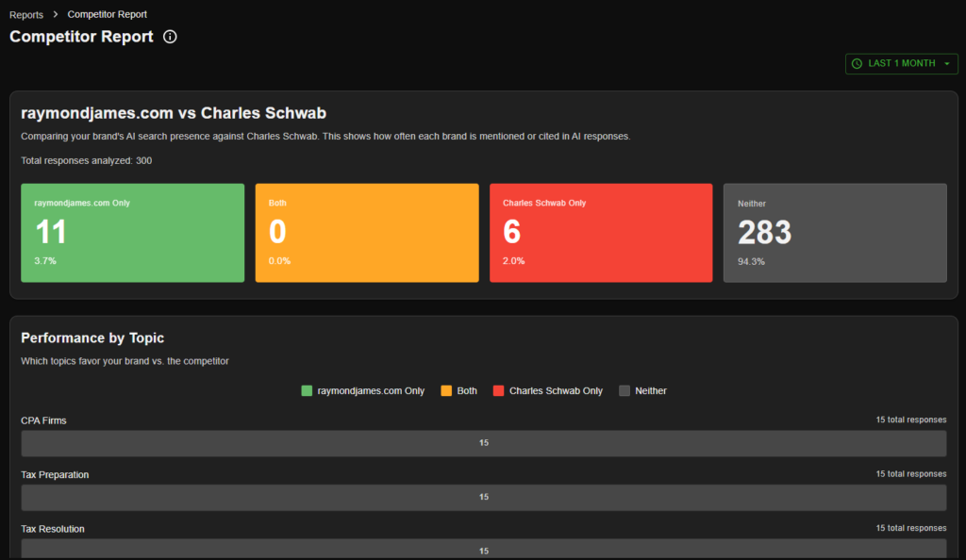Select the Neither gray card
Image resolution: width=966 pixels, height=560 pixels.
(836, 233)
